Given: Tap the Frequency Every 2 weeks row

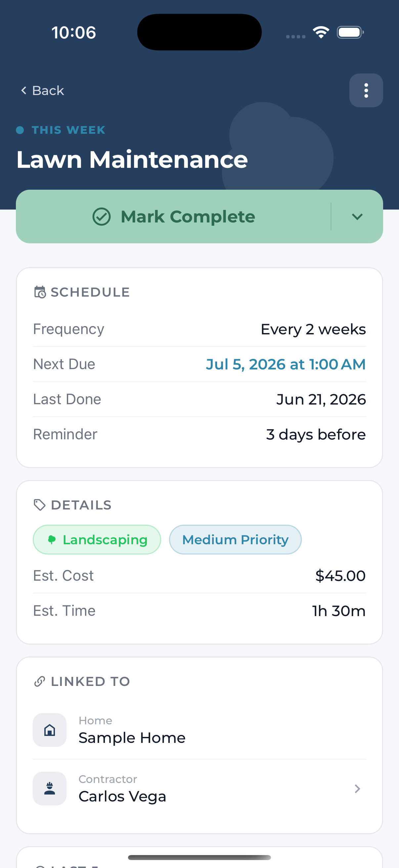Looking at the screenshot, I should 199,329.
